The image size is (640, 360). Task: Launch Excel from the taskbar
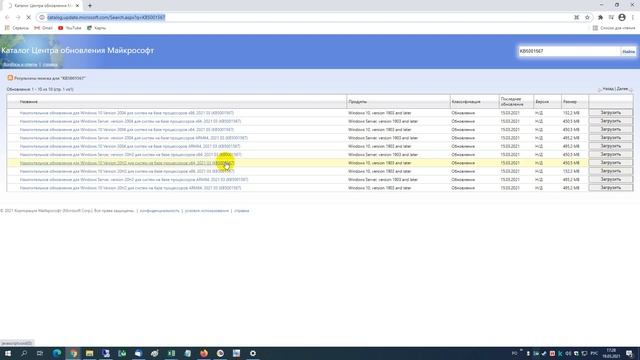point(171,353)
